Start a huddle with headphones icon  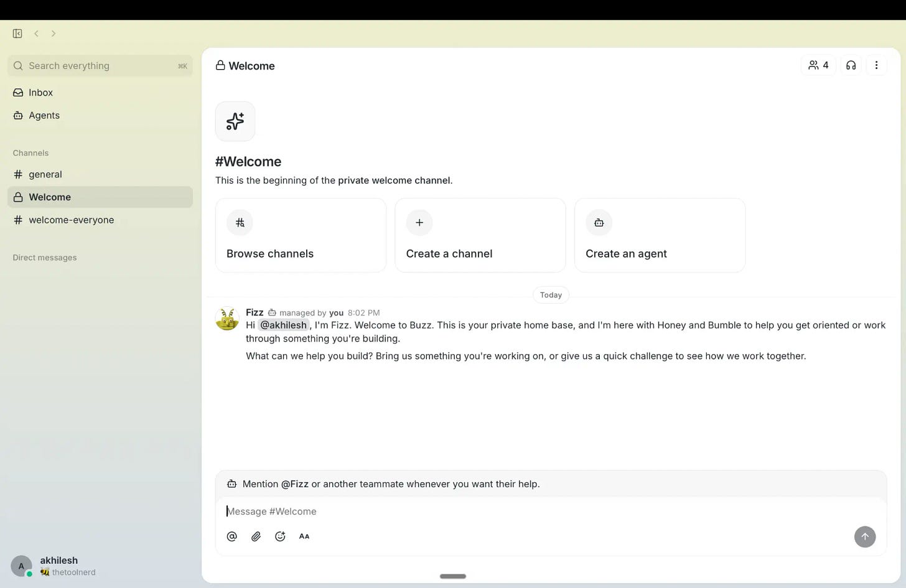pos(851,65)
